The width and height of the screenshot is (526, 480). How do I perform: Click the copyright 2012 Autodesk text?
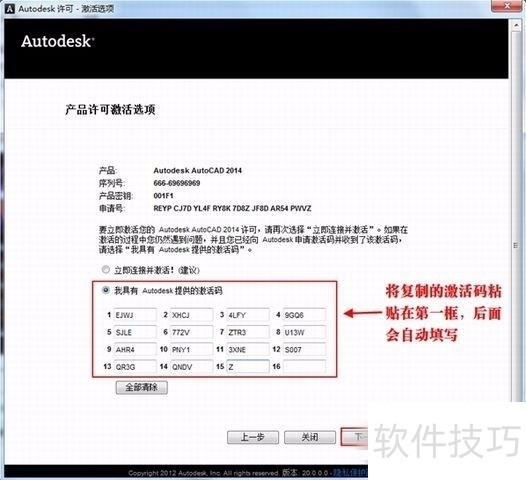(203, 473)
